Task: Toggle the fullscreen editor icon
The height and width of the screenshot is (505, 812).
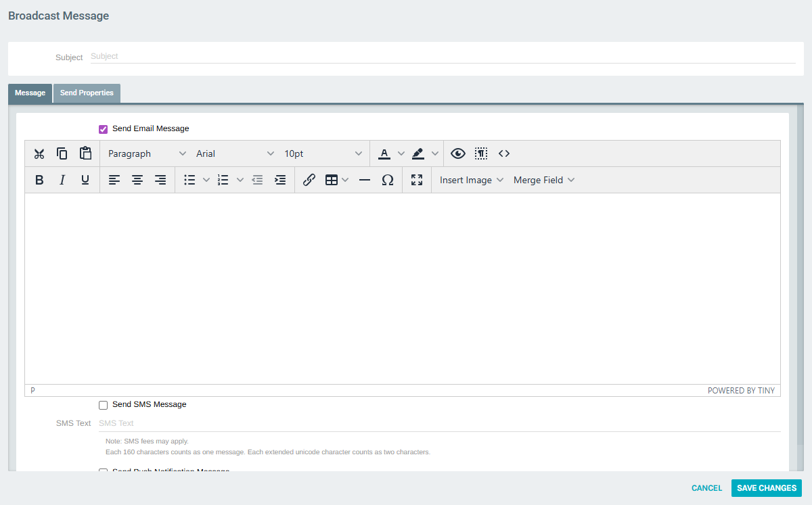Action: pyautogui.click(x=417, y=180)
